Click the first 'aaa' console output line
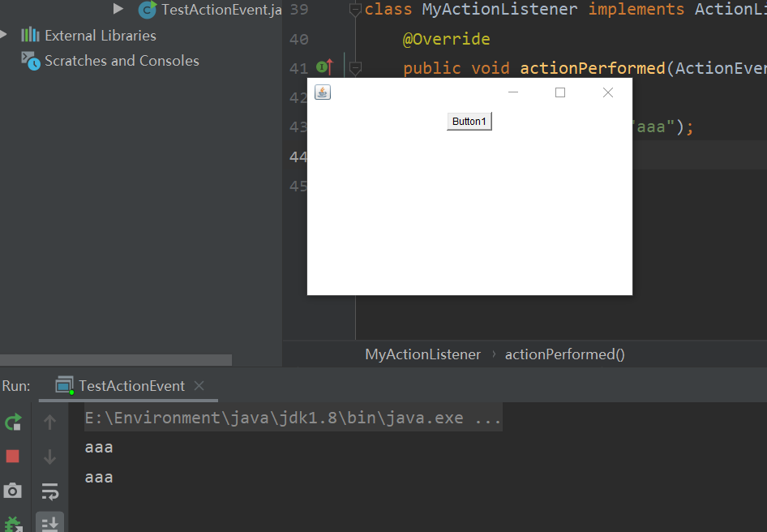The width and height of the screenshot is (767, 532). [99, 448]
